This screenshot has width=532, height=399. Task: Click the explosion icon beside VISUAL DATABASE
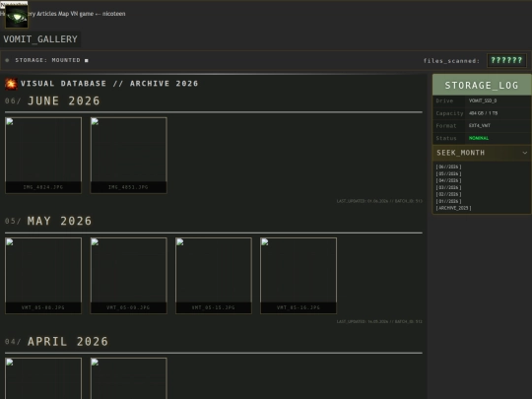tap(11, 84)
